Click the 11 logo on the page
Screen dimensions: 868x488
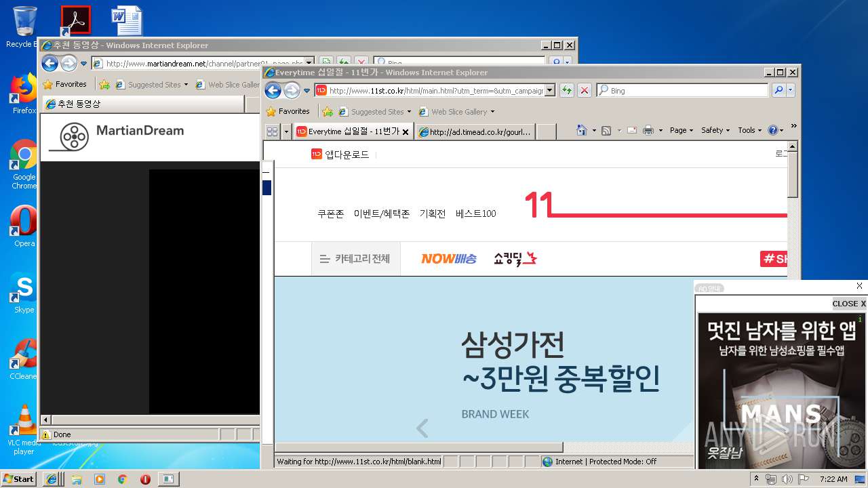pos(539,205)
